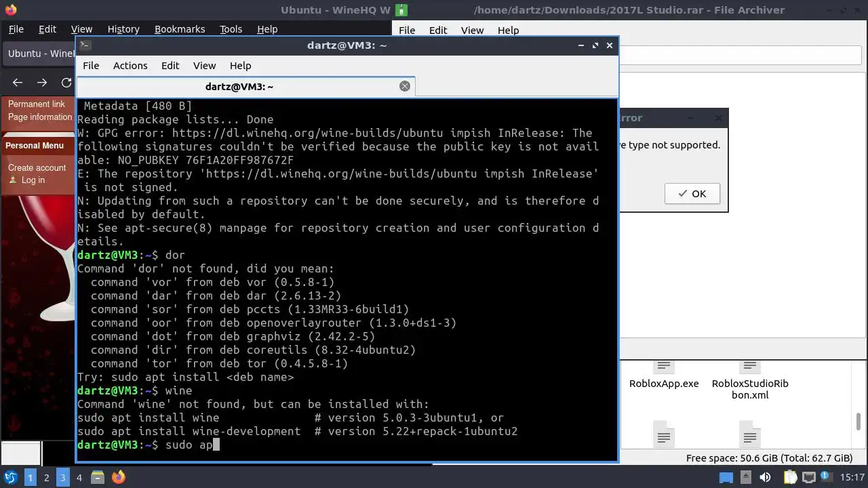The image size is (868, 488).
Task: Reload the WineHQ page in browser
Action: click(66, 82)
